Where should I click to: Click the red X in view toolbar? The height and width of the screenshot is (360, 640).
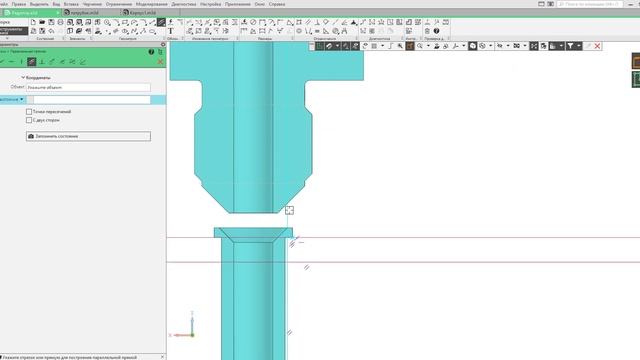click(x=597, y=46)
